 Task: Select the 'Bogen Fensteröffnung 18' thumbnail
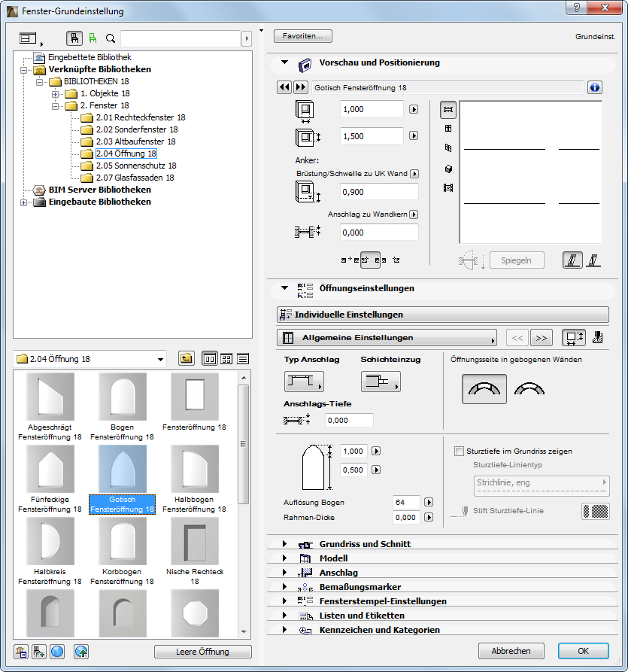tap(122, 407)
